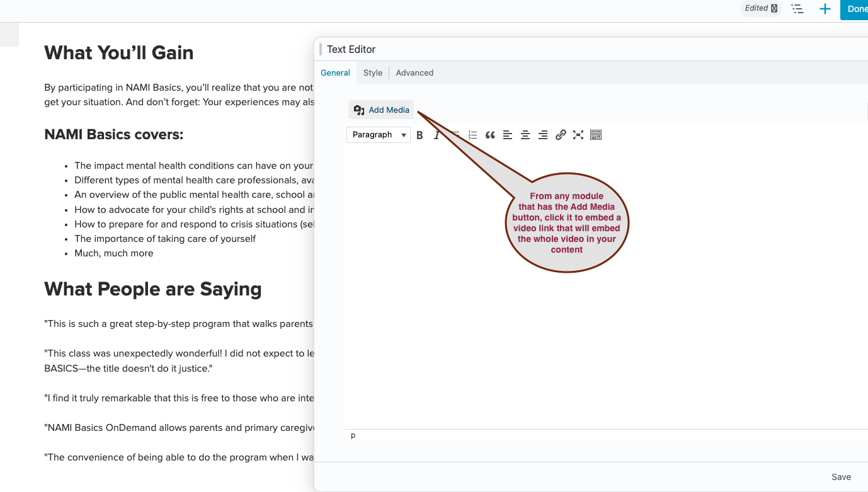Click the 'NAMI Basics covers:' subheading
This screenshot has height=492, width=868.
coord(114,134)
